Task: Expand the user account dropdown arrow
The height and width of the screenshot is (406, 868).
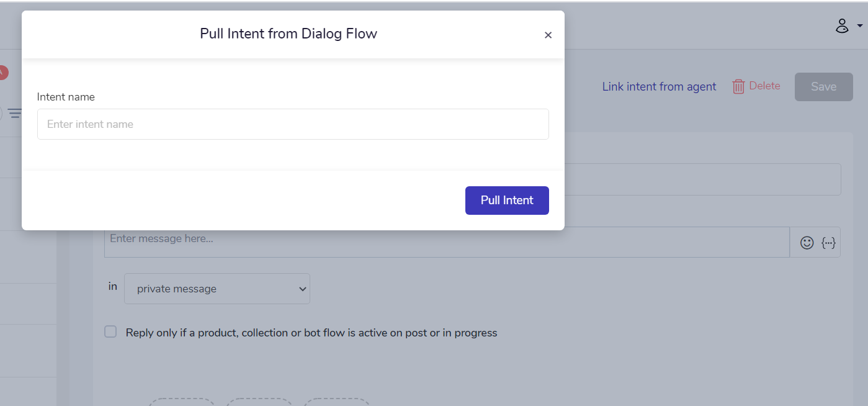Action: tap(860, 26)
